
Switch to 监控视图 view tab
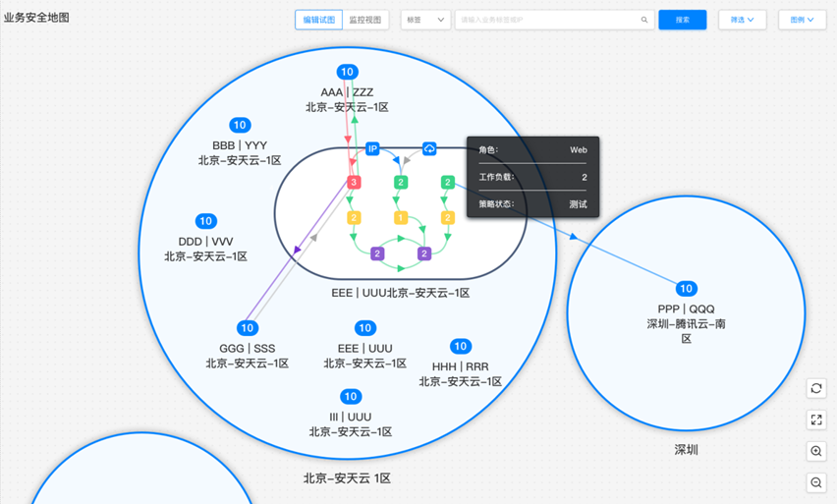[x=365, y=20]
